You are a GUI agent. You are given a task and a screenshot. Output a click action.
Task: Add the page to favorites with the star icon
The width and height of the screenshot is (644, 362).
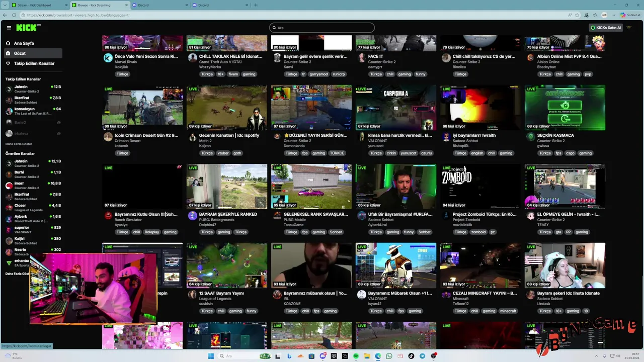click(577, 15)
